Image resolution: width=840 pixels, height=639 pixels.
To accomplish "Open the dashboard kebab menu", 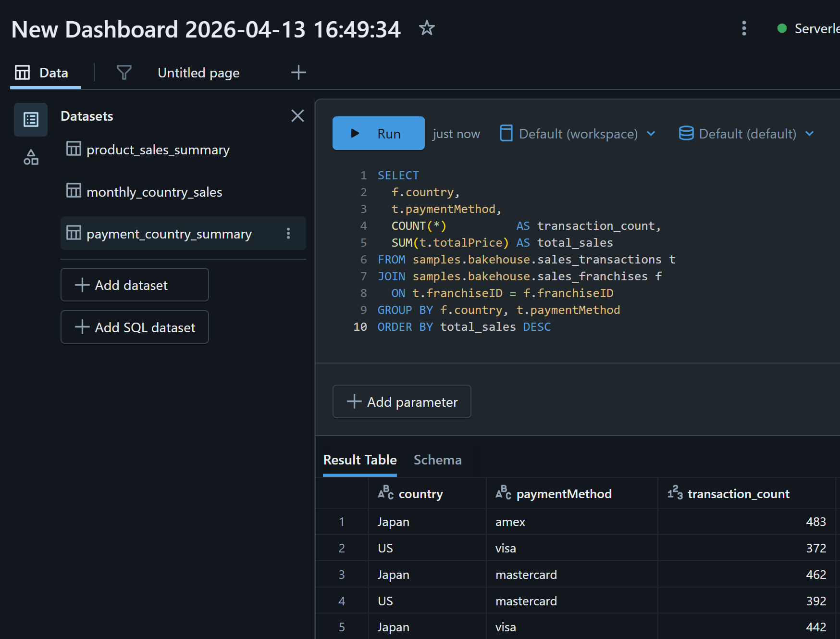I will [744, 28].
